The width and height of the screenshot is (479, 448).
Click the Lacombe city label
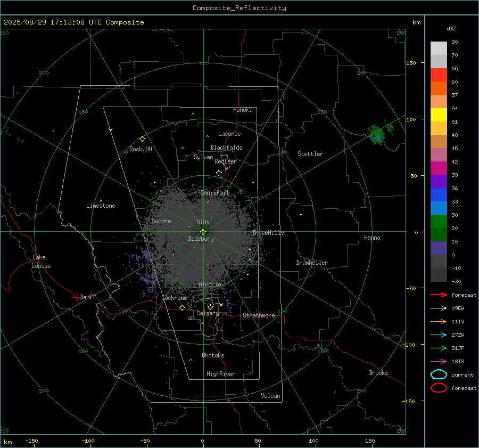pos(229,134)
